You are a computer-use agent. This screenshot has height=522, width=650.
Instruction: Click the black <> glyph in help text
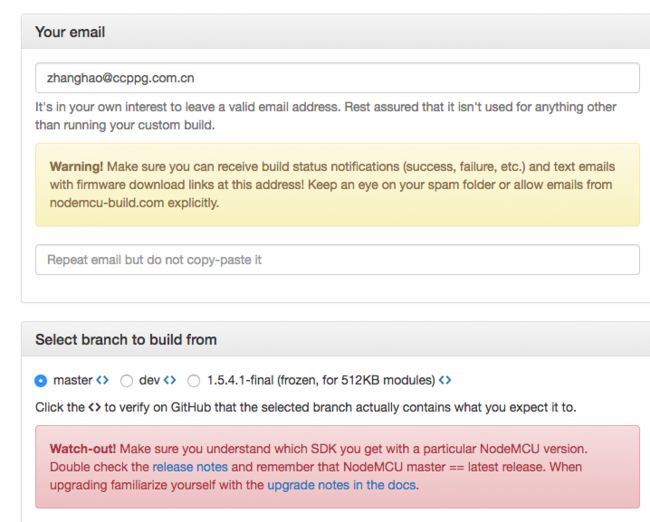95,407
